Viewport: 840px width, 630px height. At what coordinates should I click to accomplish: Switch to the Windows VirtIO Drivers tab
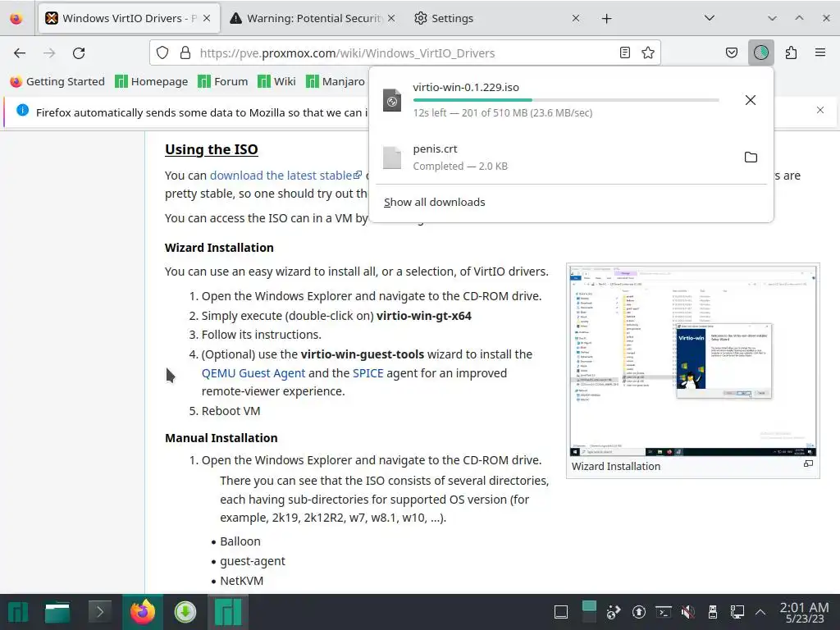pos(129,18)
